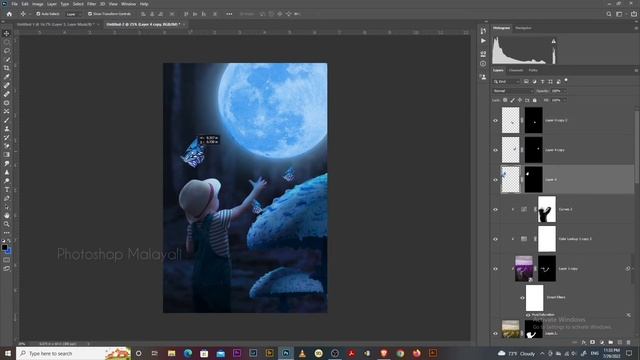The width and height of the screenshot is (640, 360).
Task: Add layer mask icon in Layers panel
Action: [x=593, y=342]
